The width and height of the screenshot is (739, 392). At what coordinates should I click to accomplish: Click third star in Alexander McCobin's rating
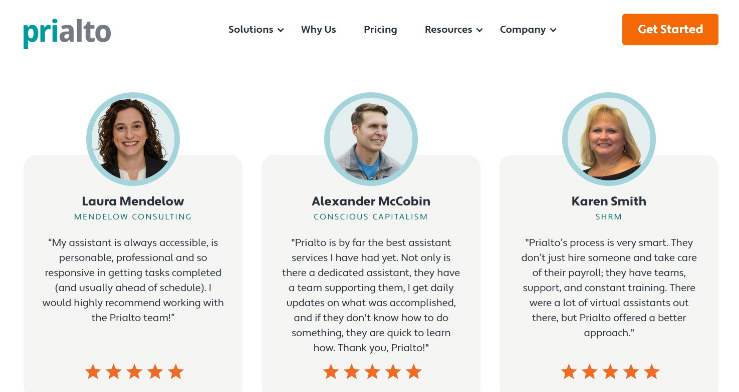tap(372, 372)
